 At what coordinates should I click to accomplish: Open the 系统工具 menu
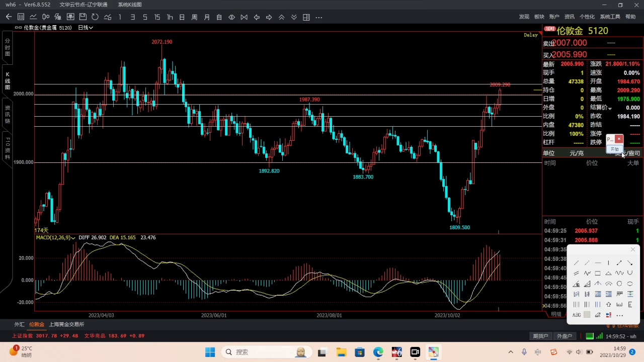point(610,17)
